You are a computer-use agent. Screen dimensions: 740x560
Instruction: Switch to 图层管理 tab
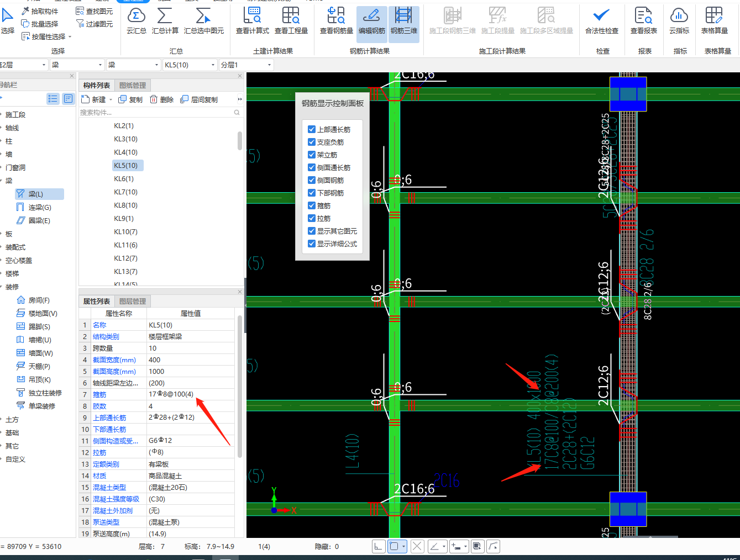click(x=133, y=302)
